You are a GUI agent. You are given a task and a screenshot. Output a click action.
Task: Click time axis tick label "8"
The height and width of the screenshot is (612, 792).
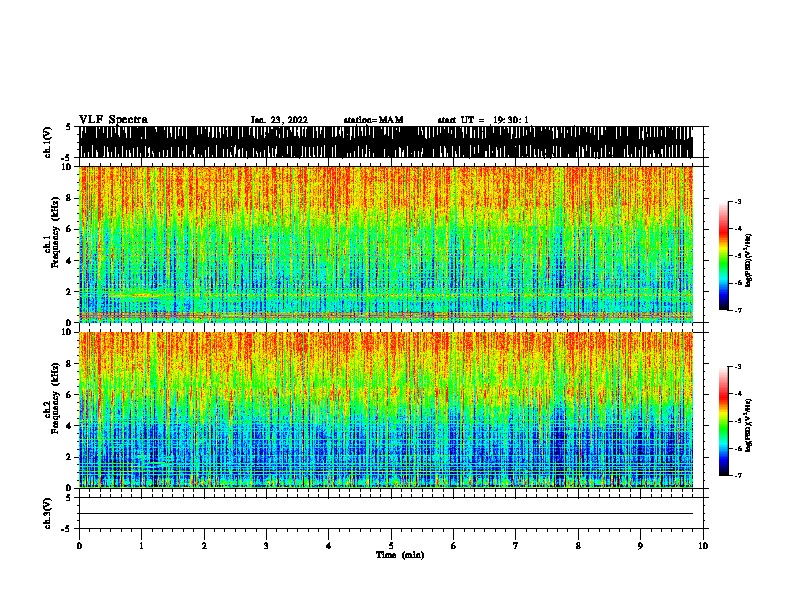click(x=578, y=545)
